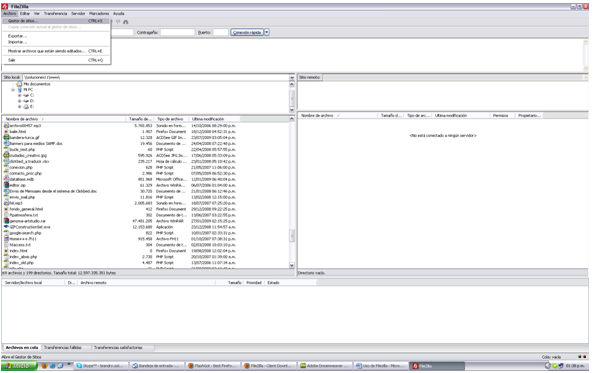Open the Ayuda menu
This screenshot has width=600, height=373.
(x=119, y=13)
